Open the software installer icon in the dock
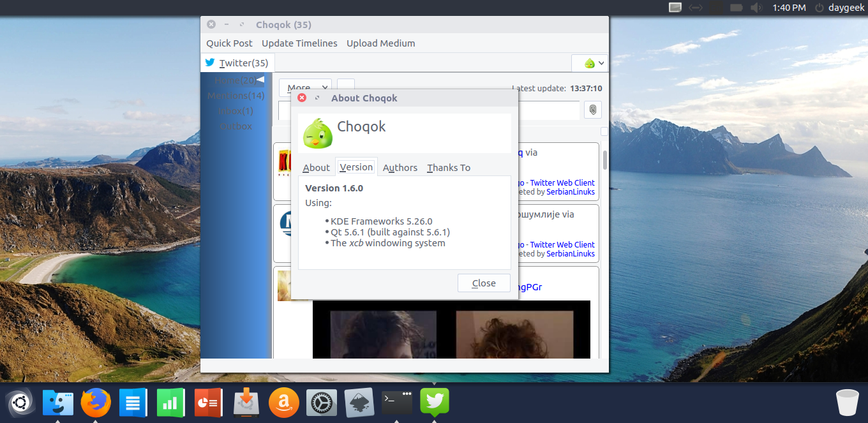The image size is (868, 423). coord(246,403)
